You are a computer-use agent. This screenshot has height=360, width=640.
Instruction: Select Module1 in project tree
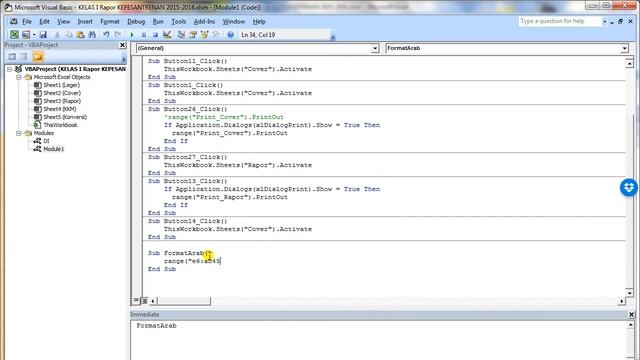(53, 149)
